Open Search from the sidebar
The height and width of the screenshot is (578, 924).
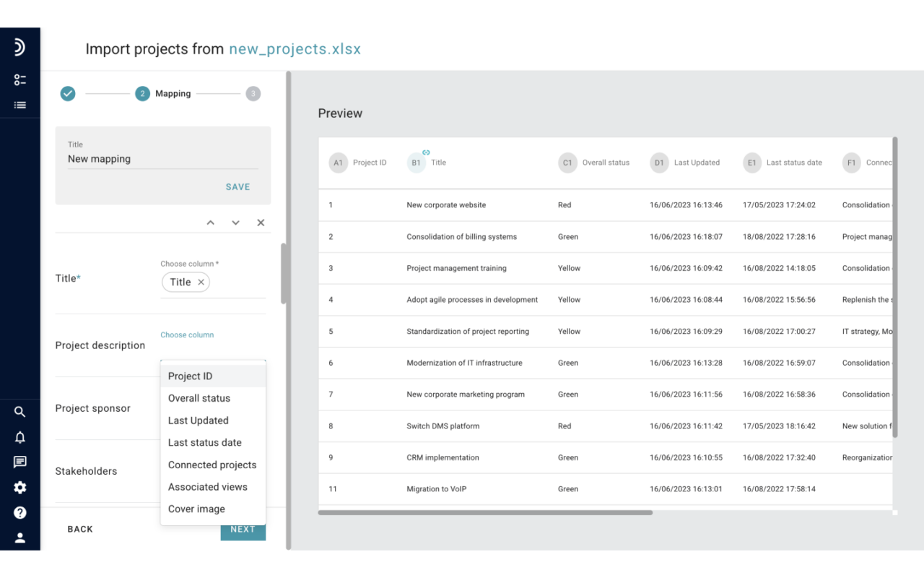(x=19, y=411)
